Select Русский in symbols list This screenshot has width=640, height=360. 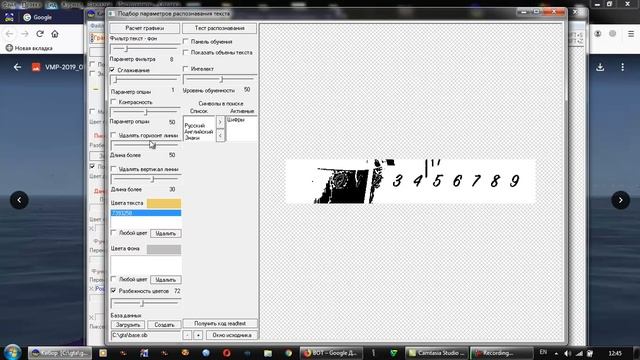[195, 126]
